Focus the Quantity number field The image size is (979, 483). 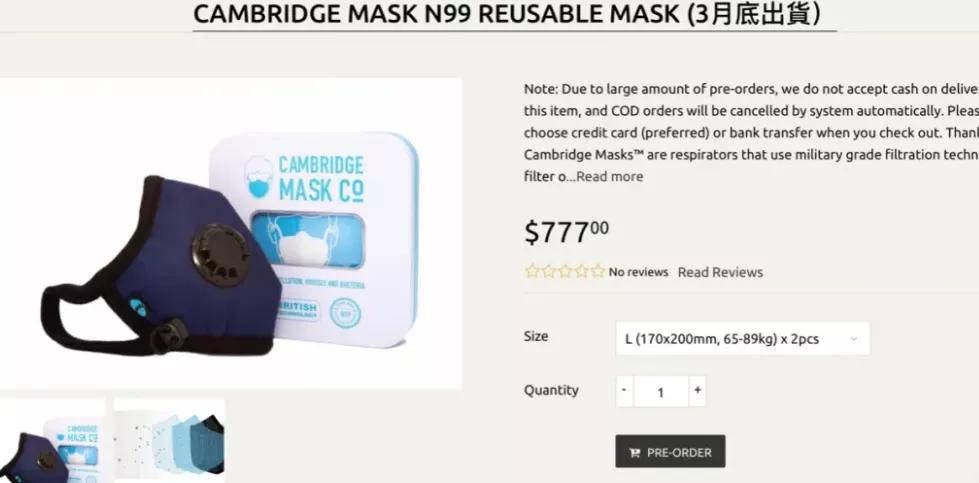(661, 391)
